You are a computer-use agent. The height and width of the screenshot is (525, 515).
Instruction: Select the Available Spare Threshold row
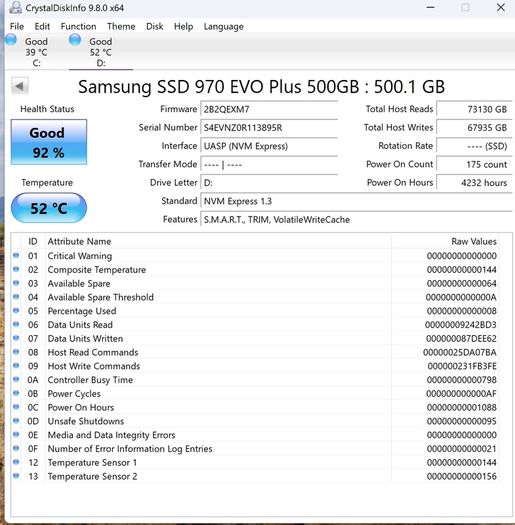(x=255, y=297)
